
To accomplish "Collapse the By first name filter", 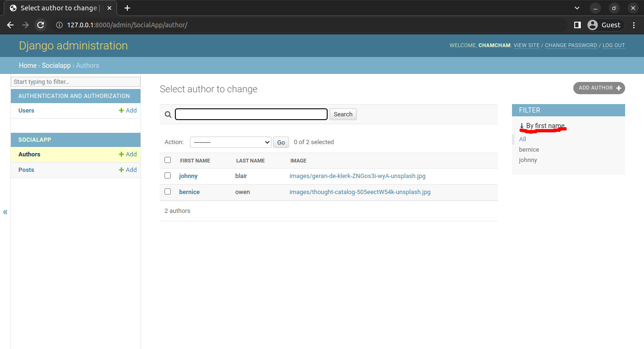I will click(542, 126).
